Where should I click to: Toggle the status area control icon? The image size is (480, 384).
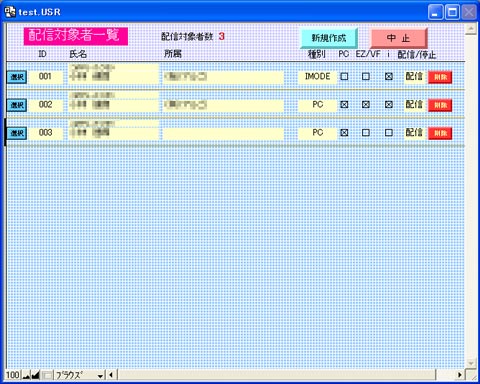[47, 375]
